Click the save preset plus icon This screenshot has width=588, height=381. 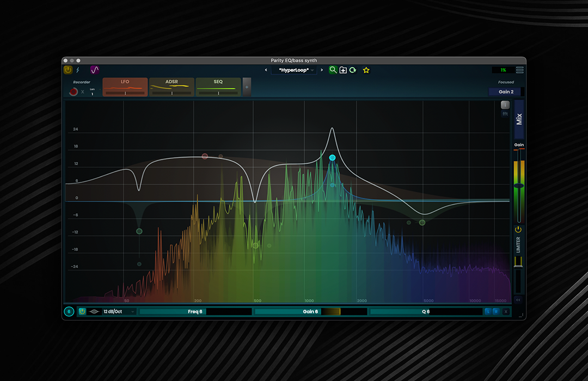pos(343,70)
